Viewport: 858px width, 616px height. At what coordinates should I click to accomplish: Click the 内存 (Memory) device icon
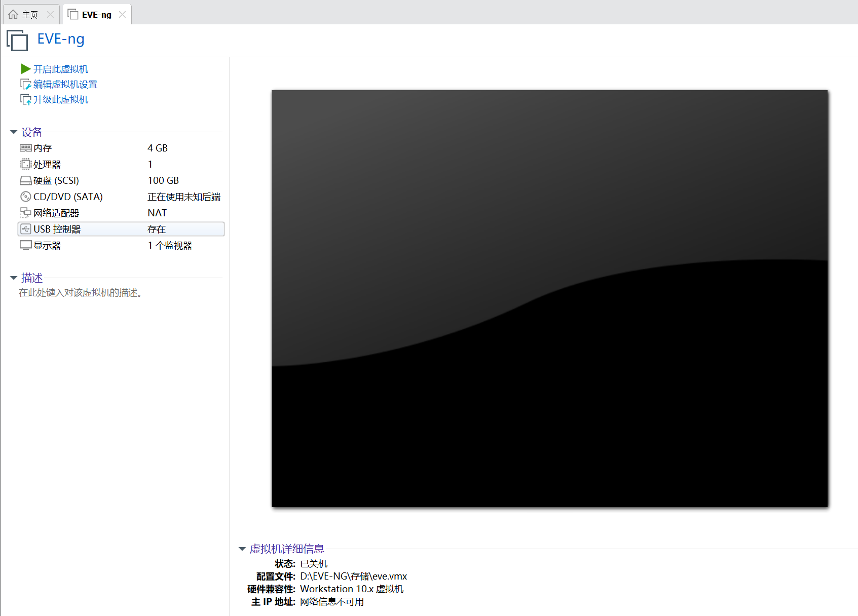point(25,147)
